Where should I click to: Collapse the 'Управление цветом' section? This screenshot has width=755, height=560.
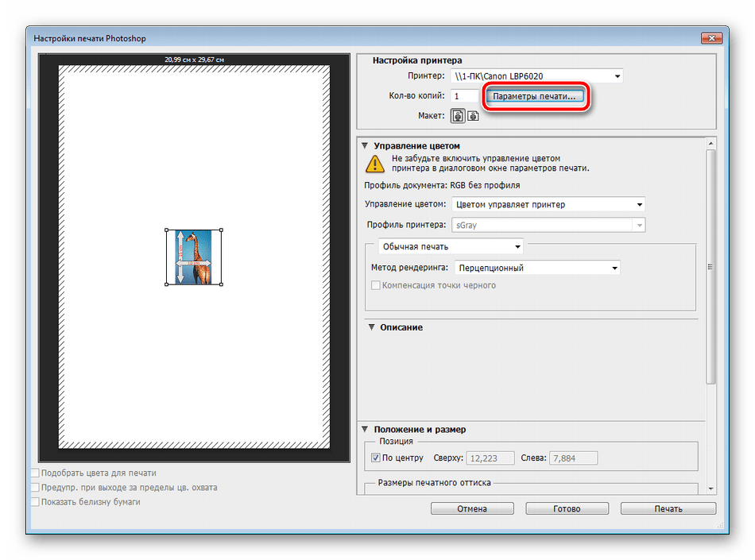[366, 146]
